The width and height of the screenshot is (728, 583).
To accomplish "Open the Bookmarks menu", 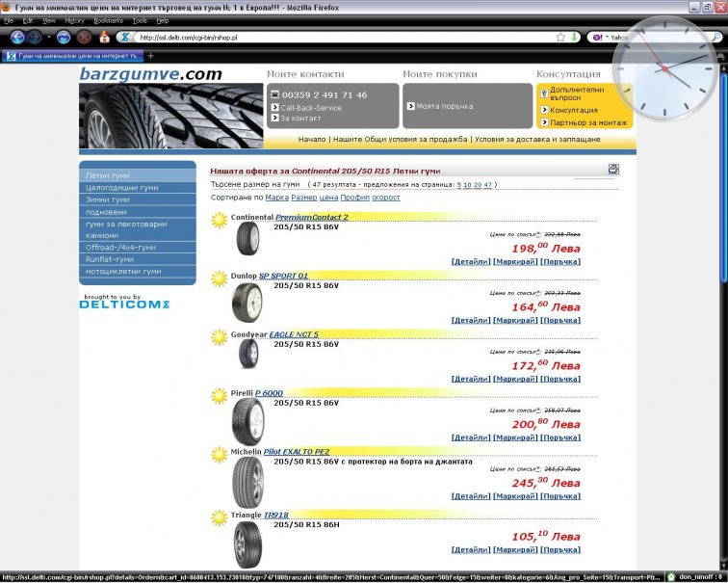I will click(108, 20).
